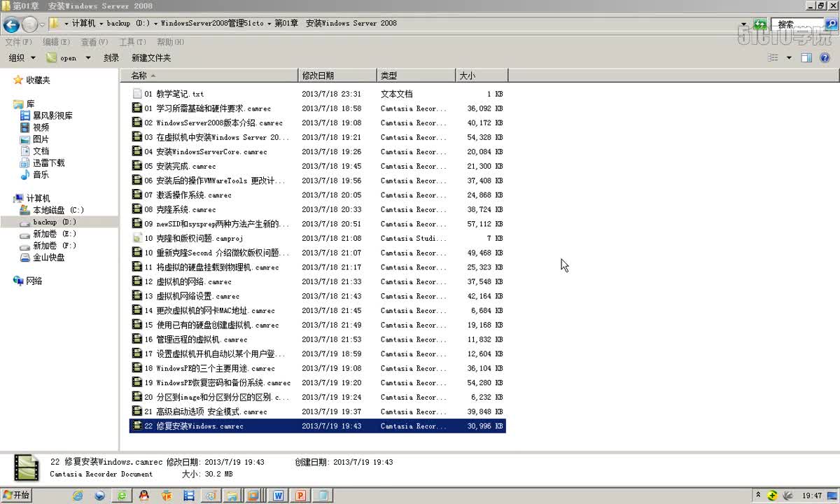Screen dimensions: 840x504
Task: Click the search magnifier button
Action: tap(831, 24)
